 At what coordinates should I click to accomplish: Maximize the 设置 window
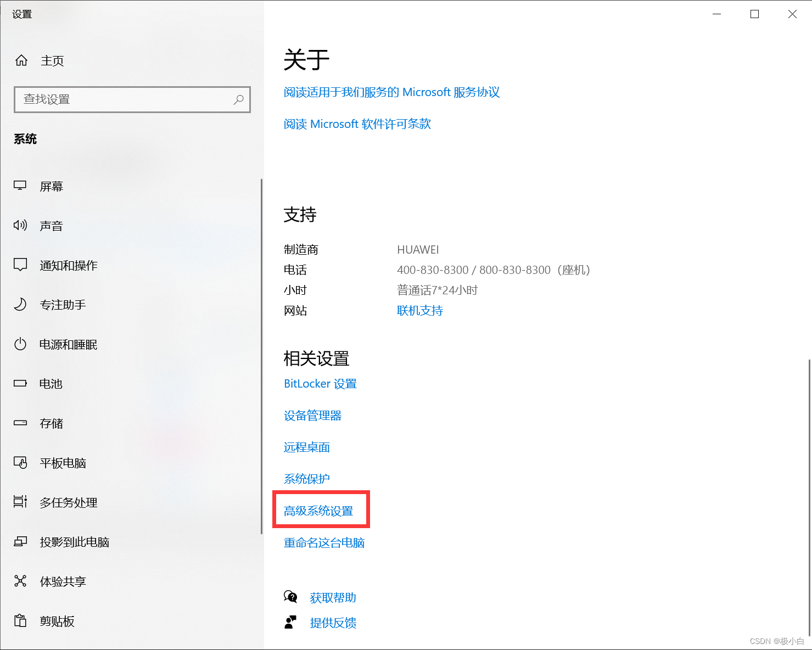click(754, 14)
